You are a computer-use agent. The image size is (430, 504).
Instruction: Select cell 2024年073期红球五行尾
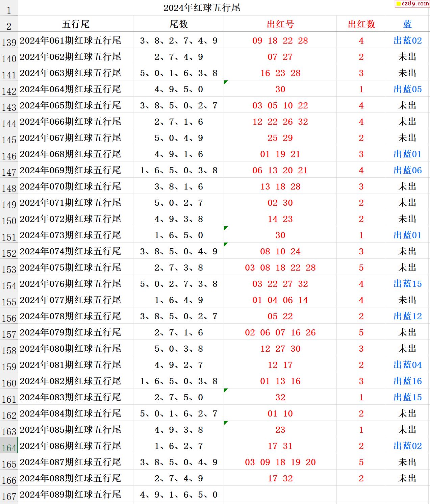pyautogui.click(x=76, y=235)
